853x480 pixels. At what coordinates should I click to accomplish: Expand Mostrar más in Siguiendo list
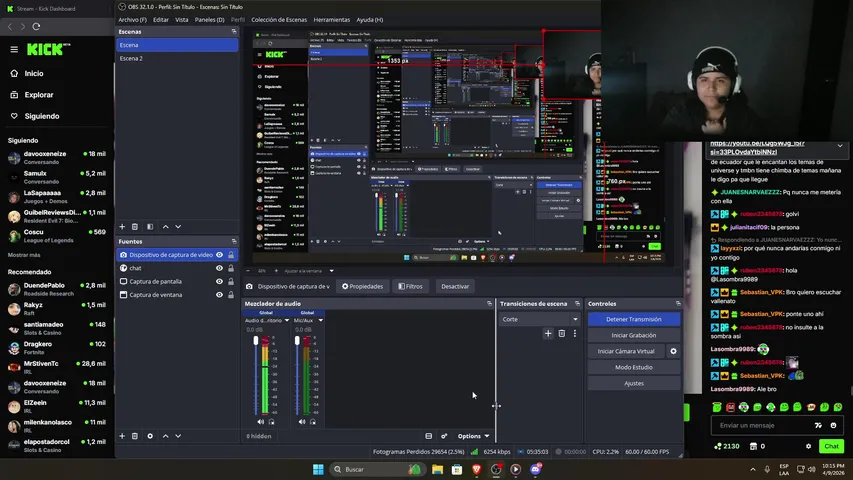click(24, 255)
